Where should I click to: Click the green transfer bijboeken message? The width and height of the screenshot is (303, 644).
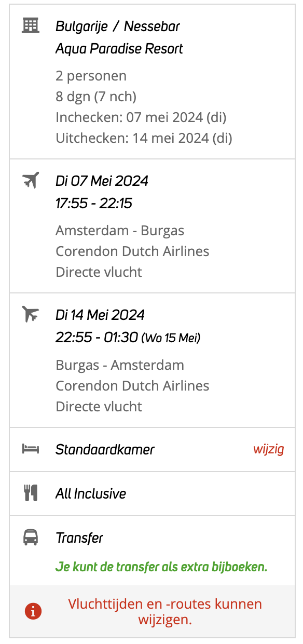tap(161, 567)
